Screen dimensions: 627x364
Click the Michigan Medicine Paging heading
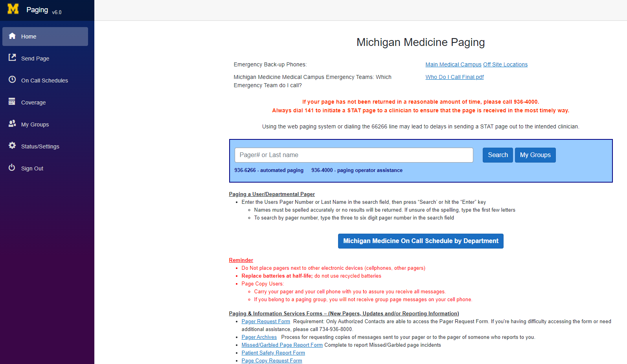[421, 42]
